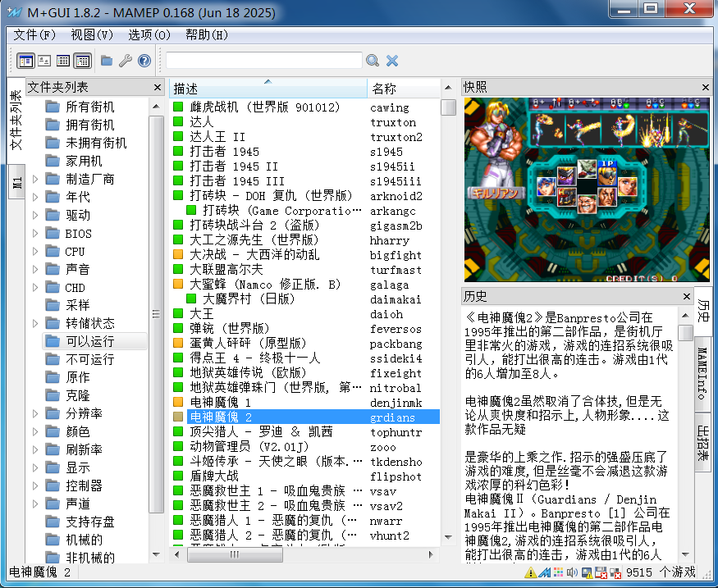Select the 电神魔傀 1 game row

[304, 403]
